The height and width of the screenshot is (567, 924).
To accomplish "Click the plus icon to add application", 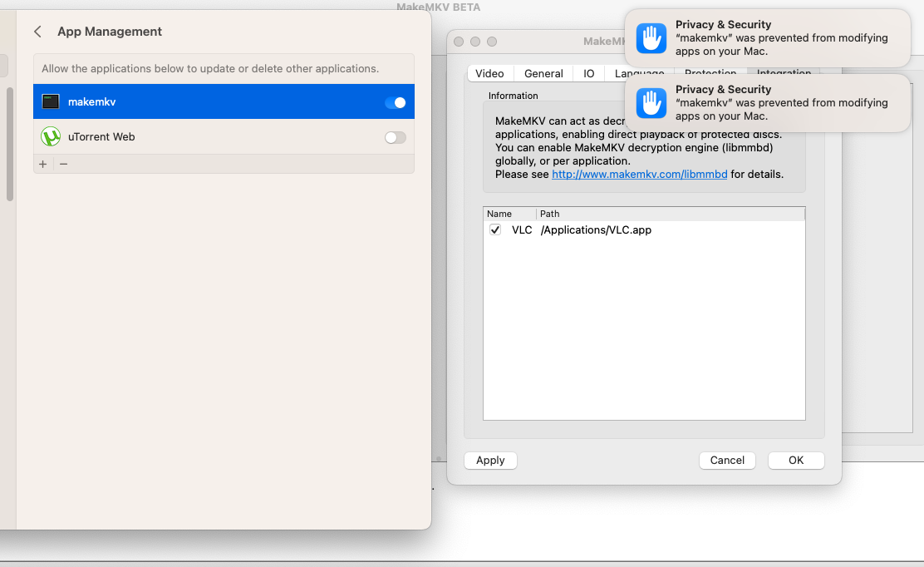I will click(x=43, y=164).
